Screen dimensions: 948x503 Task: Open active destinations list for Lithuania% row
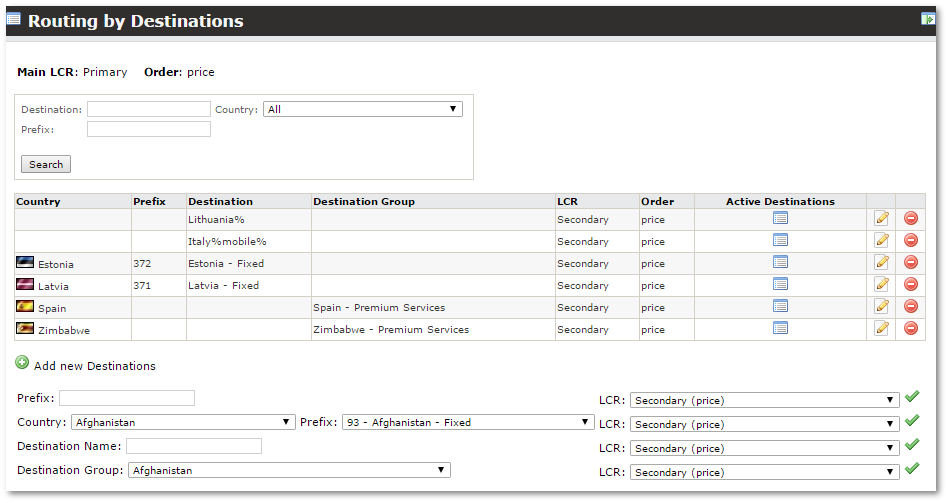[780, 218]
